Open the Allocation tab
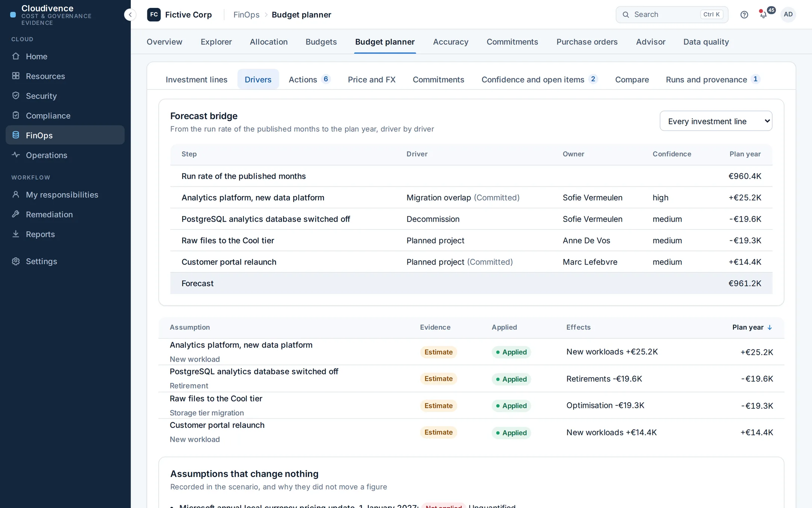Screen dimensions: 812x508 pos(269,42)
